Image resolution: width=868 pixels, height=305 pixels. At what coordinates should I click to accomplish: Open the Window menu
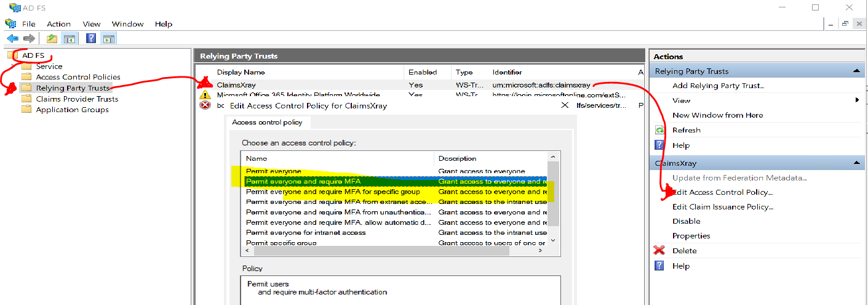click(x=128, y=23)
